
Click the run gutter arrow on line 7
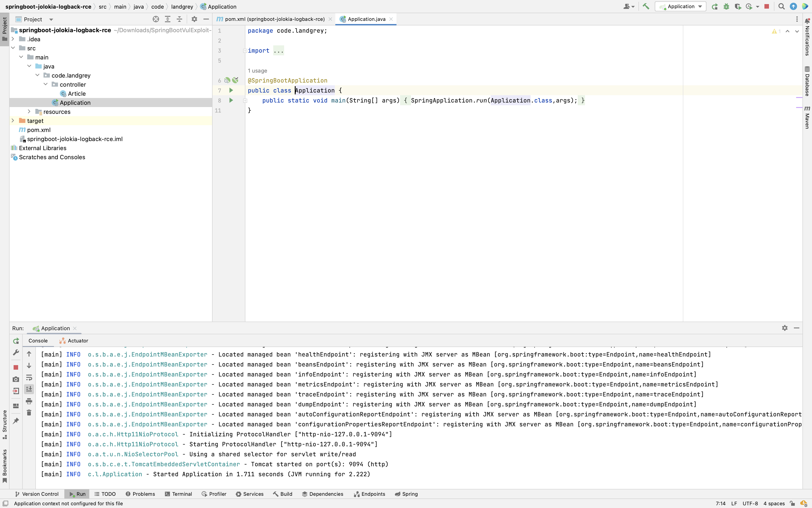231,90
